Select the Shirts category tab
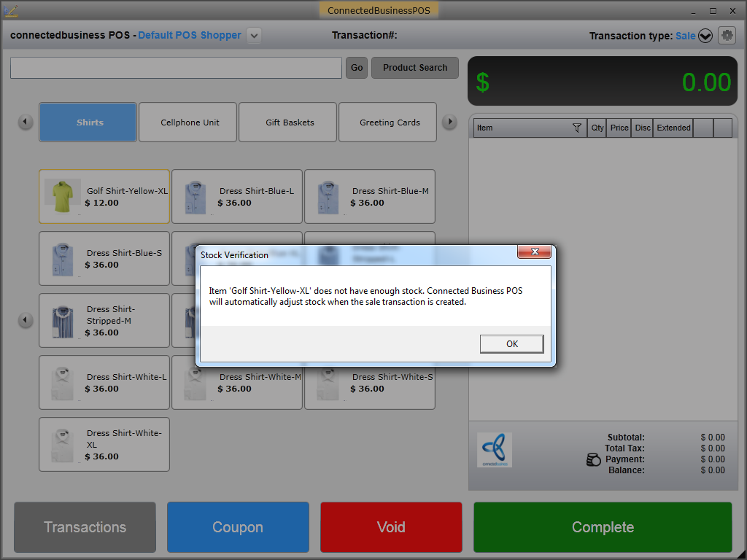 point(88,122)
